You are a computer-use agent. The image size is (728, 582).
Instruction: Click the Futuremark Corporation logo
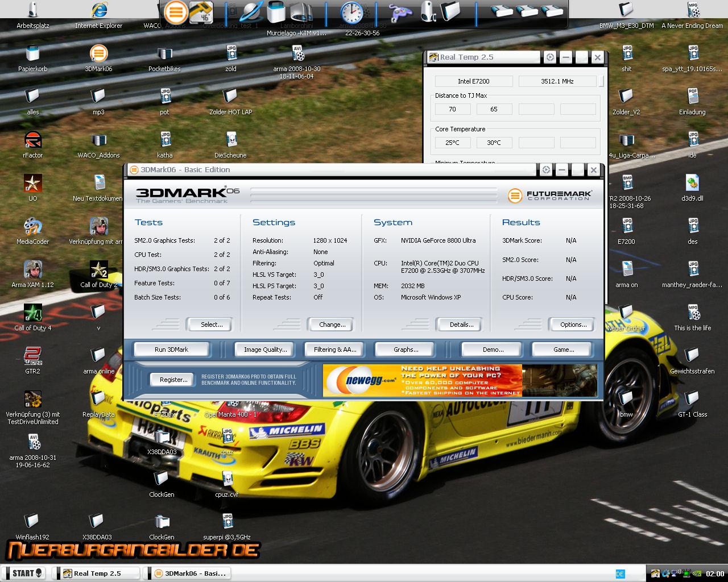click(x=549, y=196)
